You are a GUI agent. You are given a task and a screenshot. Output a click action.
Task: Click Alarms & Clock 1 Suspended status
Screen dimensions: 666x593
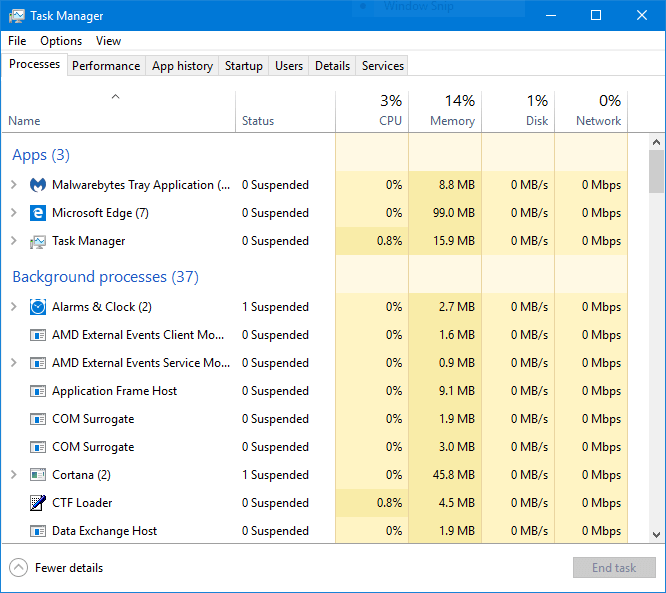[275, 307]
